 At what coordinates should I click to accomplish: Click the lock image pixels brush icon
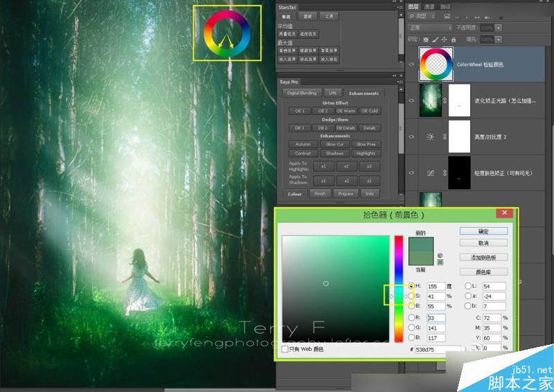click(436, 39)
